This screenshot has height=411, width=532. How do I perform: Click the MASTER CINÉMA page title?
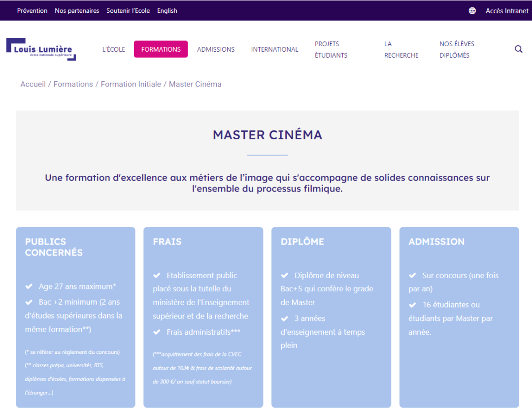267,135
